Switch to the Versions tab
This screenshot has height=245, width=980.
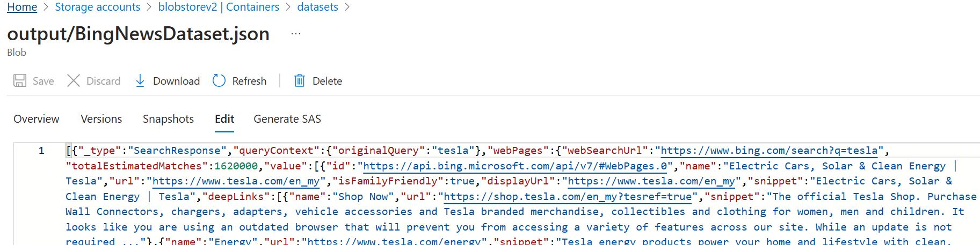pyautogui.click(x=101, y=119)
